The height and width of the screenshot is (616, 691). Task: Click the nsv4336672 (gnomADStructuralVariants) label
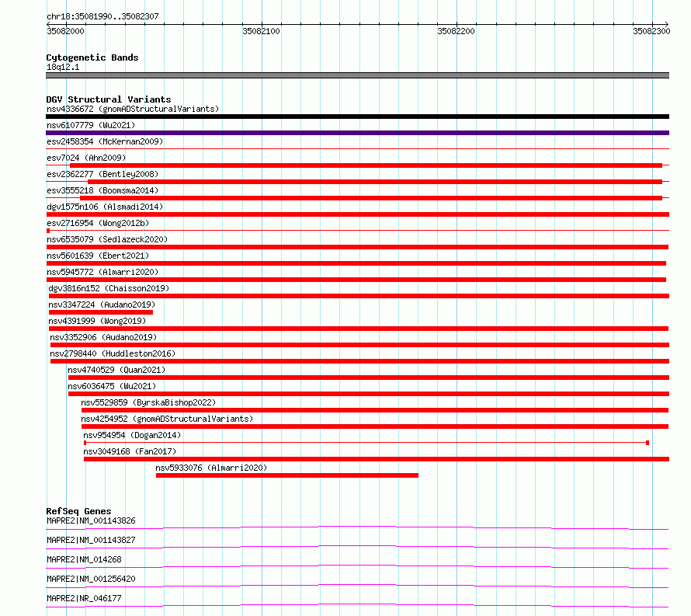tap(133, 109)
